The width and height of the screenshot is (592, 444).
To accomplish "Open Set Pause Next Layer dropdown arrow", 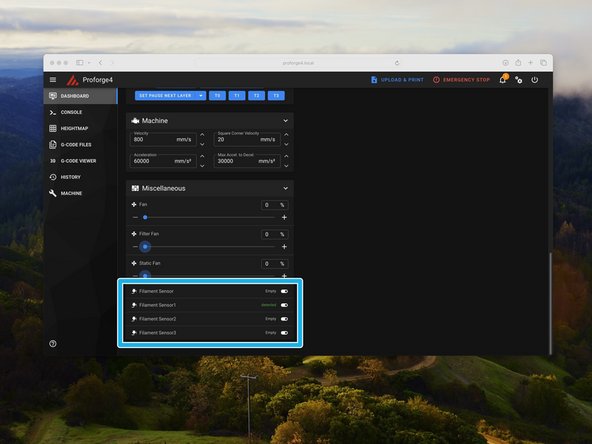I will pyautogui.click(x=201, y=96).
